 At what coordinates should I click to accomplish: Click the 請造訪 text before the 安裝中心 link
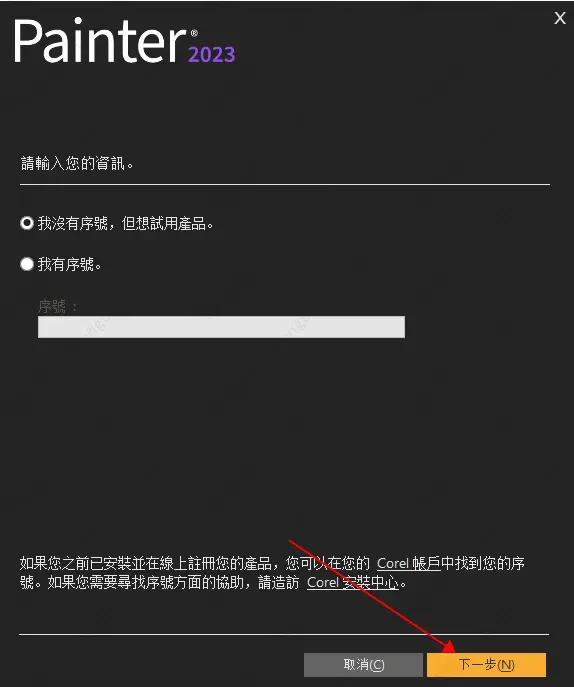coord(279,583)
